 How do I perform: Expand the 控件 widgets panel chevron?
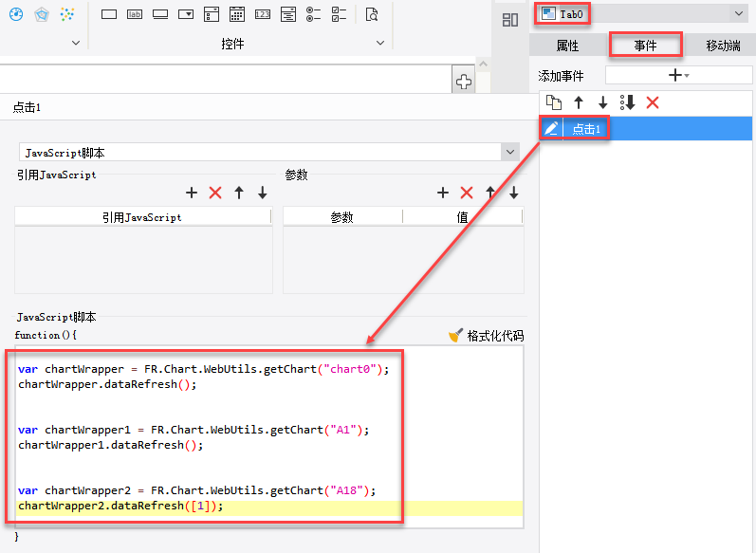pos(380,43)
